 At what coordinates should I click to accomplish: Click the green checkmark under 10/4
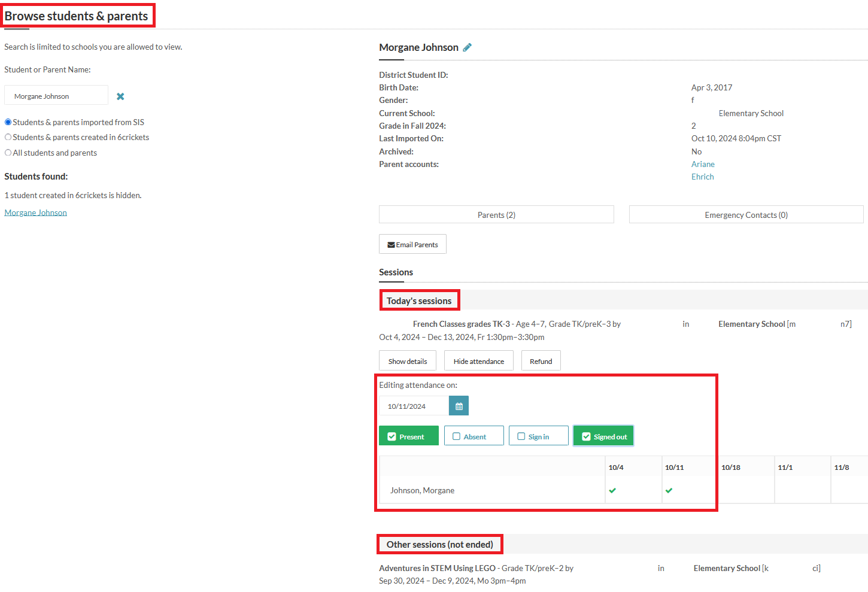tap(612, 490)
